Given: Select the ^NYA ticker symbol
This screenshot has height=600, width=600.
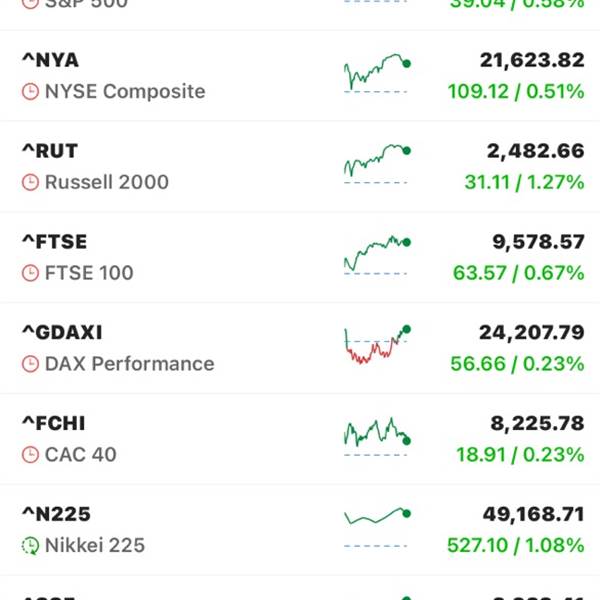Looking at the screenshot, I should pyautogui.click(x=50, y=60).
